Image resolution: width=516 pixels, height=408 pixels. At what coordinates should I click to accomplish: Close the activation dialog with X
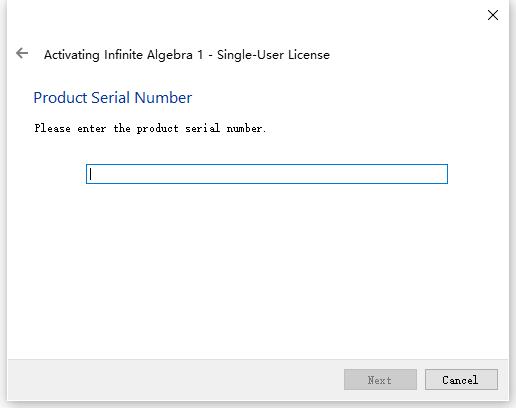[x=493, y=15]
